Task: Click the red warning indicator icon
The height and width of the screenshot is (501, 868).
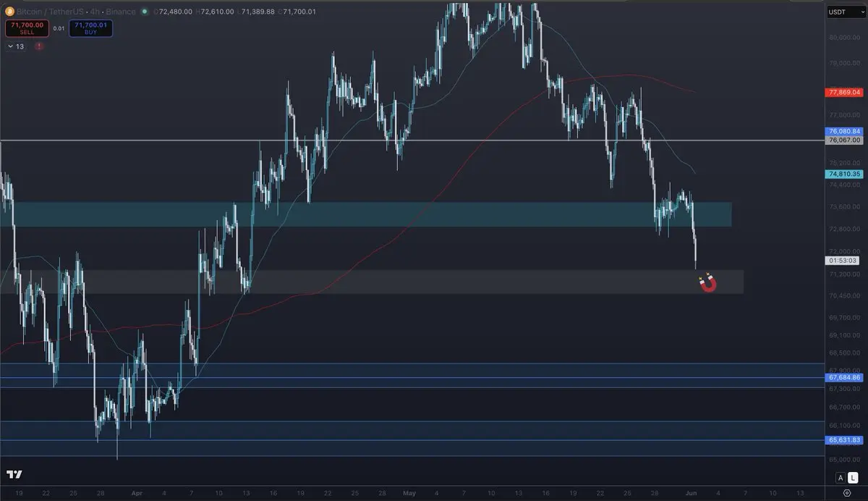Action: pyautogui.click(x=39, y=46)
